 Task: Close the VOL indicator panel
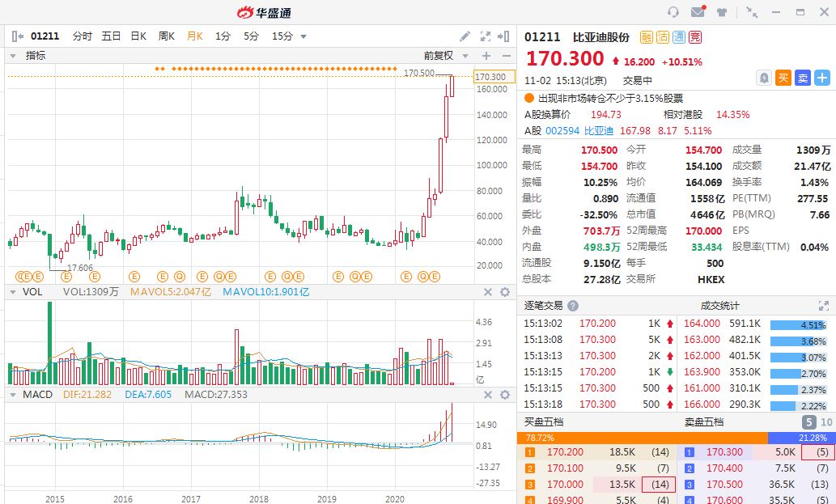(487, 292)
